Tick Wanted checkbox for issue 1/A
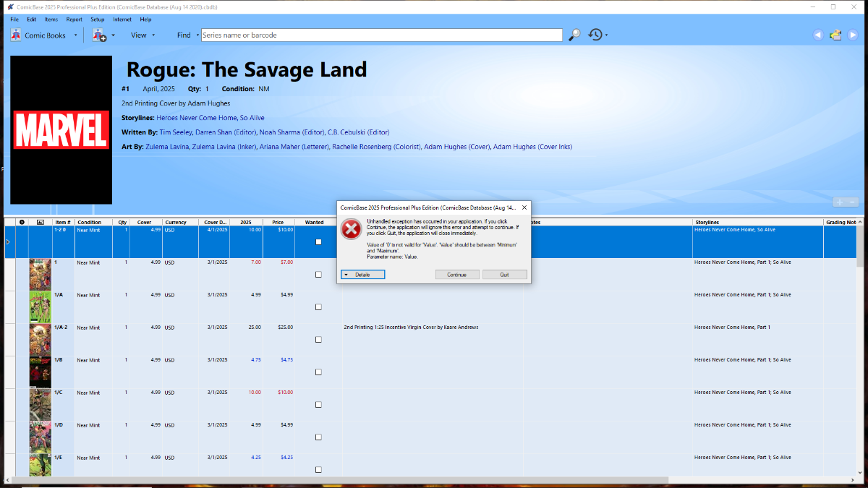Viewport: 868px width, 488px height. pos(318,307)
